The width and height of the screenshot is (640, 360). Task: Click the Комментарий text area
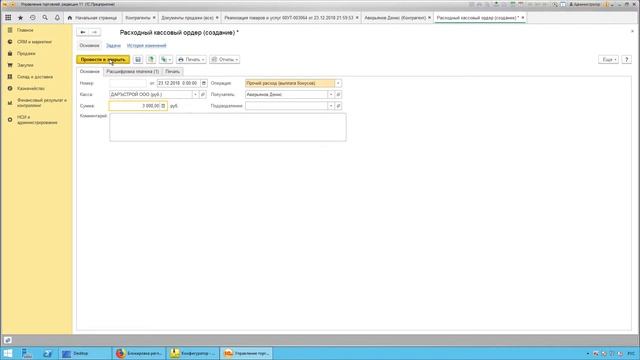[228, 127]
